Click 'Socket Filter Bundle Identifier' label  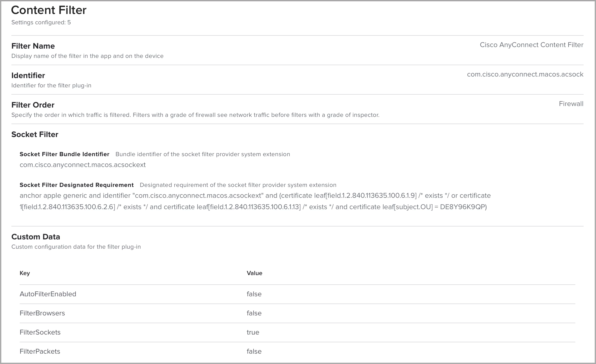coord(64,154)
